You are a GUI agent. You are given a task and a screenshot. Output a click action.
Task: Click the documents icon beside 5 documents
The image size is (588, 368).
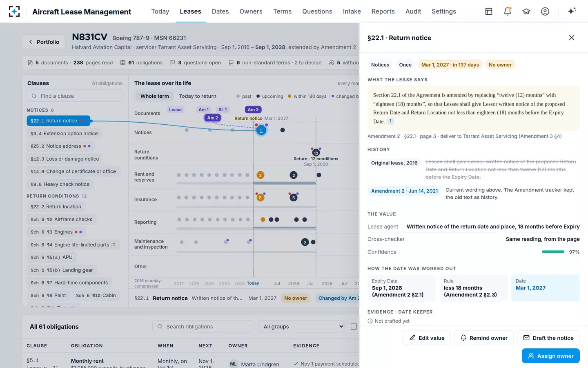pos(30,63)
